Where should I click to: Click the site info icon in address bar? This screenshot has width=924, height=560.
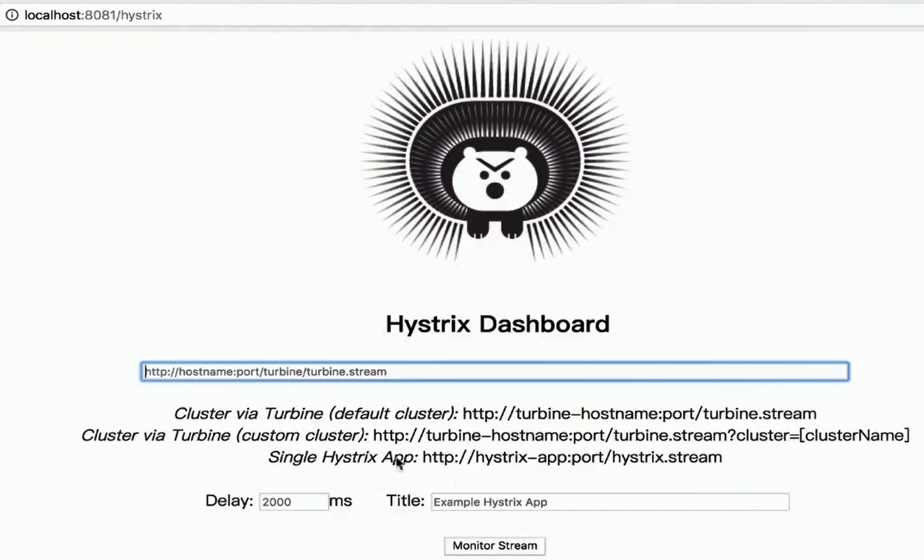click(x=12, y=15)
